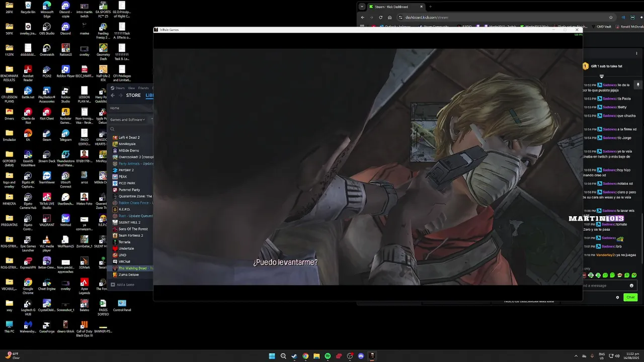Open the Epic Games Launcher shortcut

pos(28,244)
